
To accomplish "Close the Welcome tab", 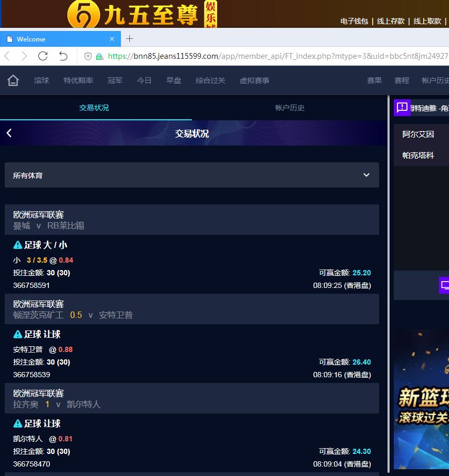I will pyautogui.click(x=112, y=39).
